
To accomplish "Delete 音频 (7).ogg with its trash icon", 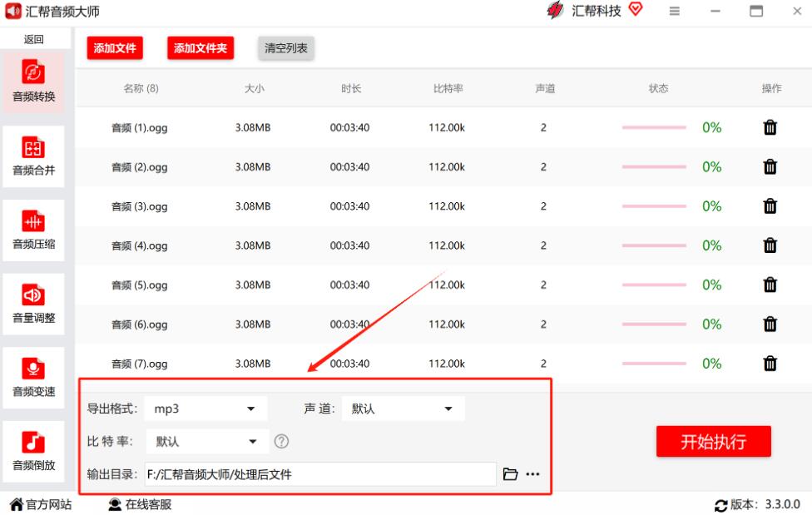I will click(x=770, y=364).
